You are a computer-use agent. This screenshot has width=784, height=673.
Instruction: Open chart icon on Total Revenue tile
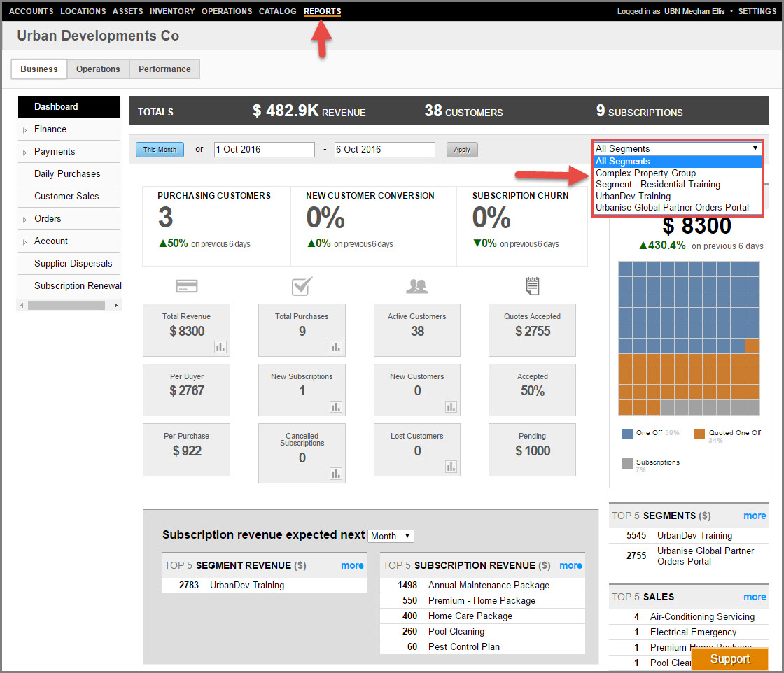(220, 347)
